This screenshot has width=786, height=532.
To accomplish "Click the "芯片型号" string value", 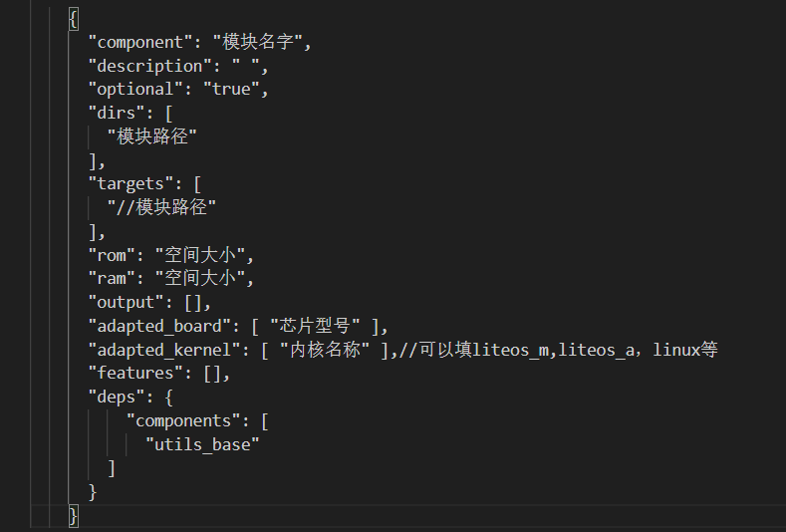I will coord(319,326).
